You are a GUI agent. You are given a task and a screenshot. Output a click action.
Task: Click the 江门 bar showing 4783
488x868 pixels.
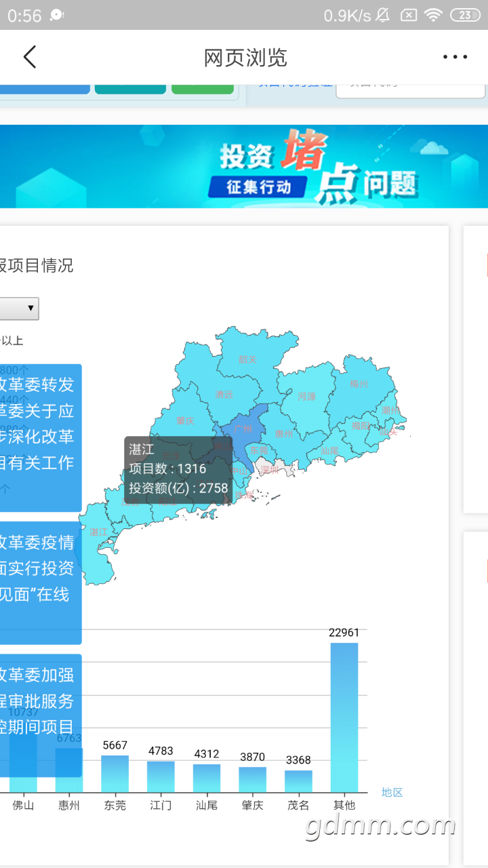(161, 776)
